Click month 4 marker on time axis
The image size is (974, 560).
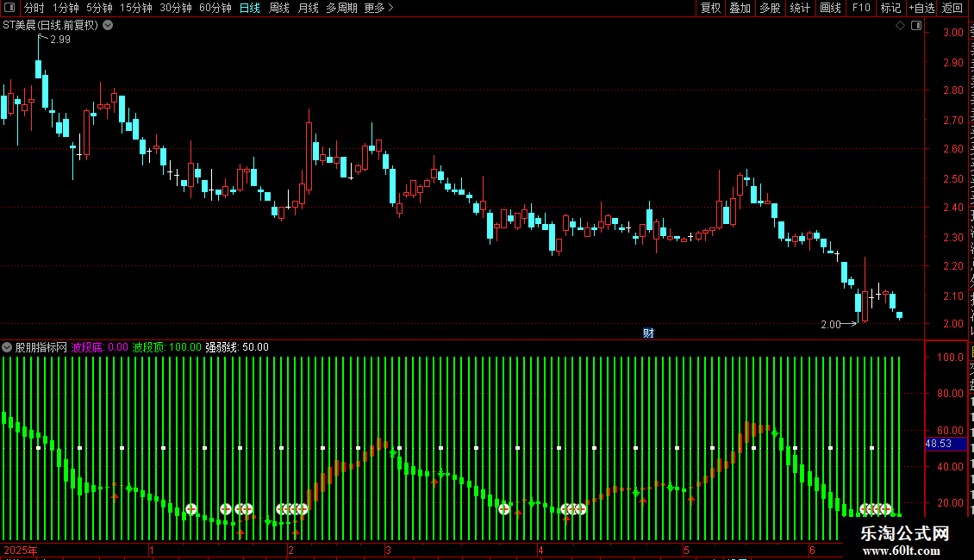coord(540,550)
